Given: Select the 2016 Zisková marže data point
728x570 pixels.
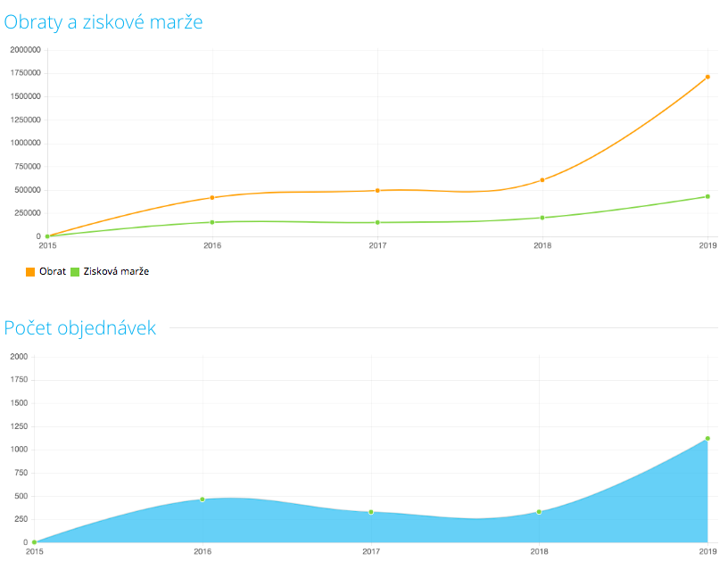Looking at the screenshot, I should point(212,222).
